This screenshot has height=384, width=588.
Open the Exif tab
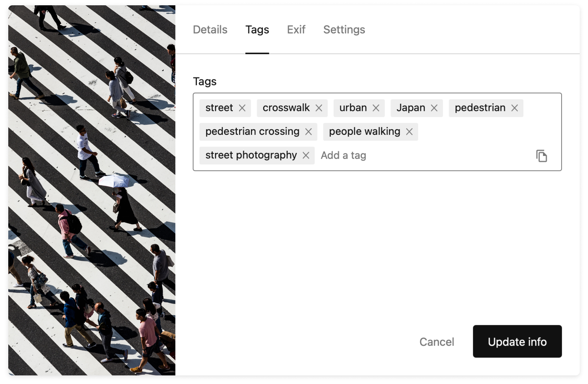click(x=296, y=30)
